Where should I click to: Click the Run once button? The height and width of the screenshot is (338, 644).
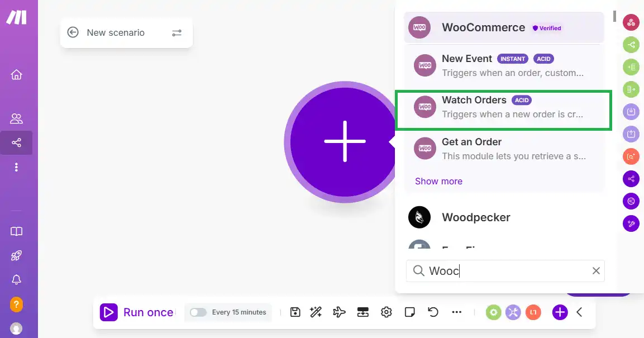click(x=137, y=312)
